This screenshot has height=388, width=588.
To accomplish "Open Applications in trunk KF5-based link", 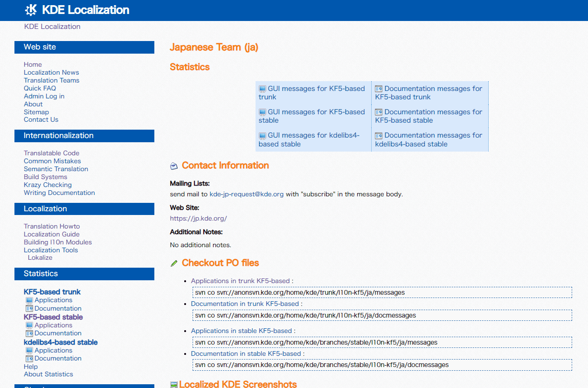I will point(240,281).
